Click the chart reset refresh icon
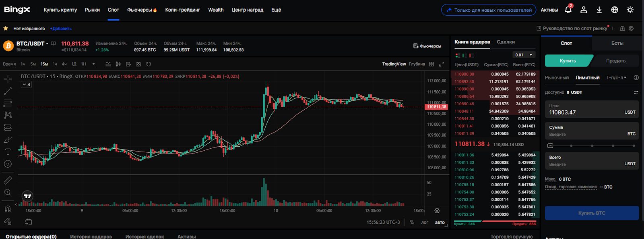The height and width of the screenshot is (239, 644). point(149,64)
